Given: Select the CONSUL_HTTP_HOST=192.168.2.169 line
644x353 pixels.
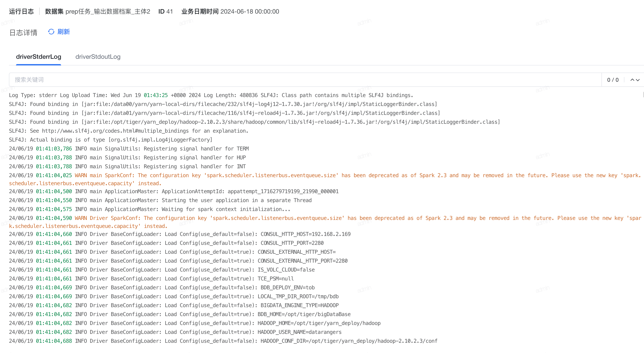Looking at the screenshot, I should 180,234.
